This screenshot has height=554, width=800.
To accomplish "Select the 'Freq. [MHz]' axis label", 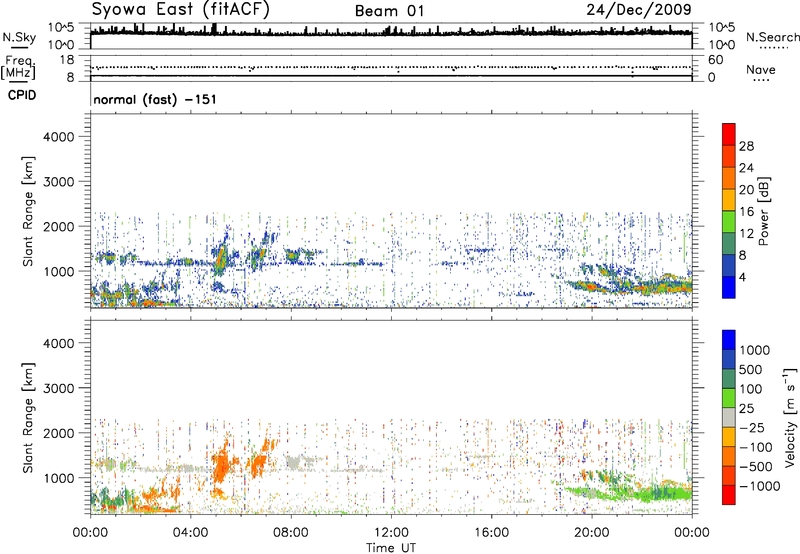I will tap(18, 67).
